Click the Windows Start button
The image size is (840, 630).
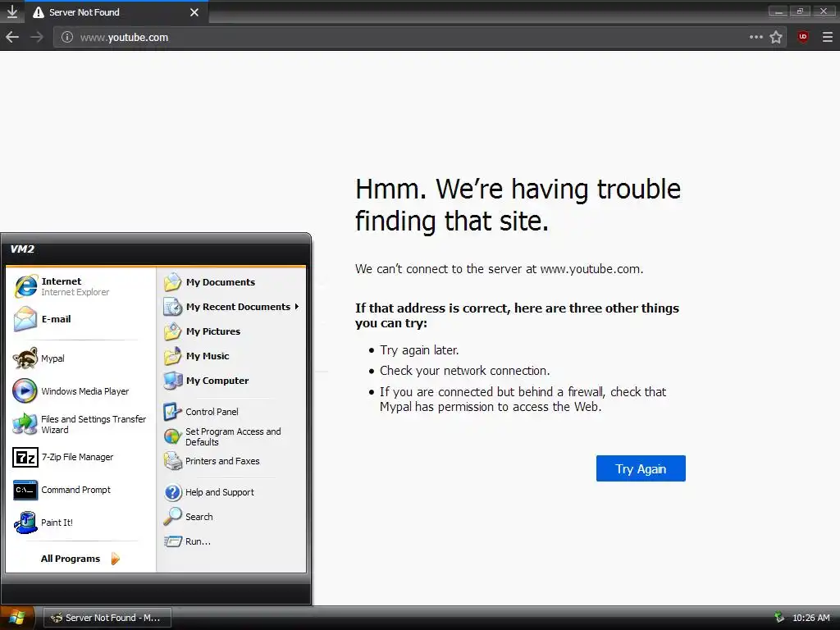click(x=17, y=618)
